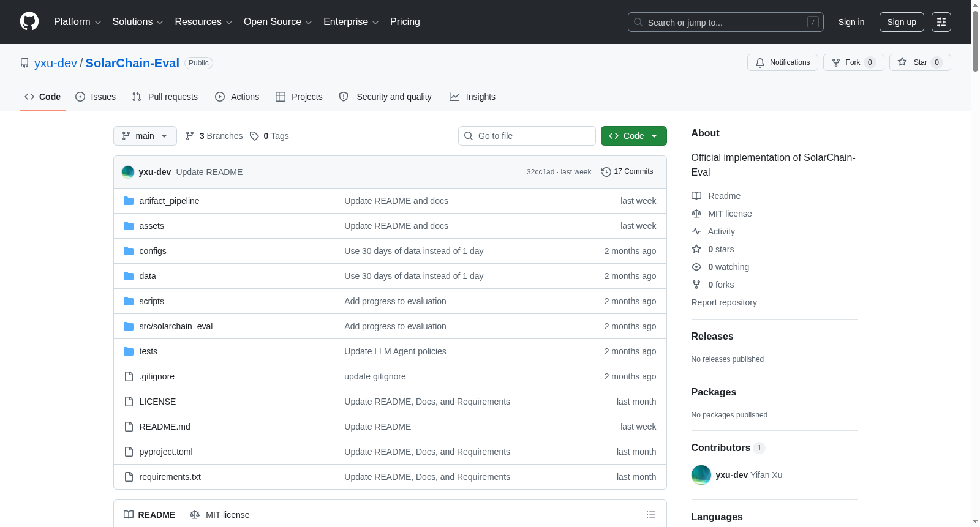Expand the Platform menu
This screenshot has width=980, height=527.
(77, 22)
